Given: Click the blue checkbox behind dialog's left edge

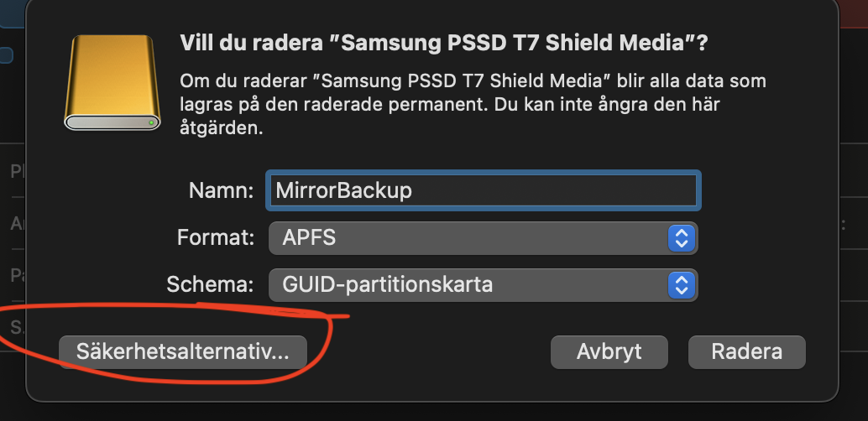Looking at the screenshot, I should 6,55.
